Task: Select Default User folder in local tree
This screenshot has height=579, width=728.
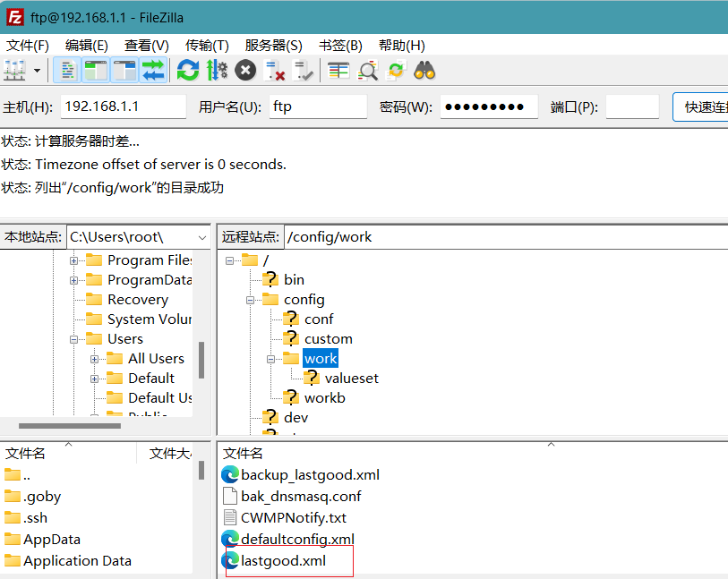Action: pos(159,398)
